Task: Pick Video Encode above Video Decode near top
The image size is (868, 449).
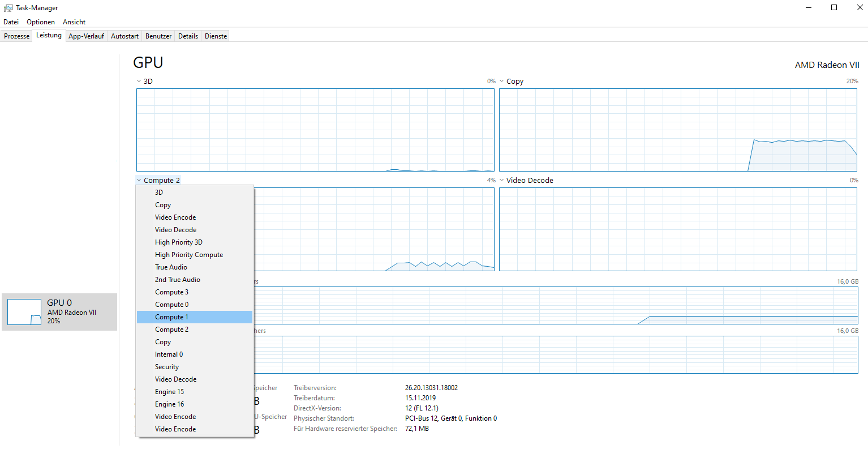Action: (195, 217)
